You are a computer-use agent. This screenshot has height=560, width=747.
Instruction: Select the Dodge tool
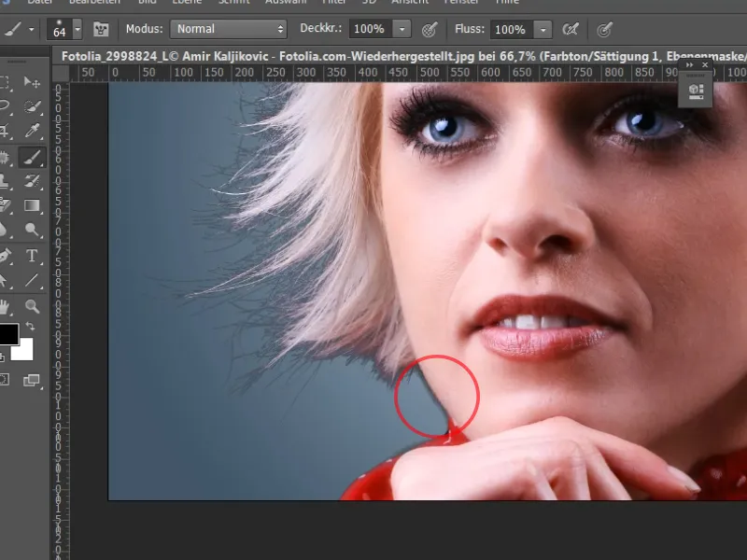tap(32, 230)
